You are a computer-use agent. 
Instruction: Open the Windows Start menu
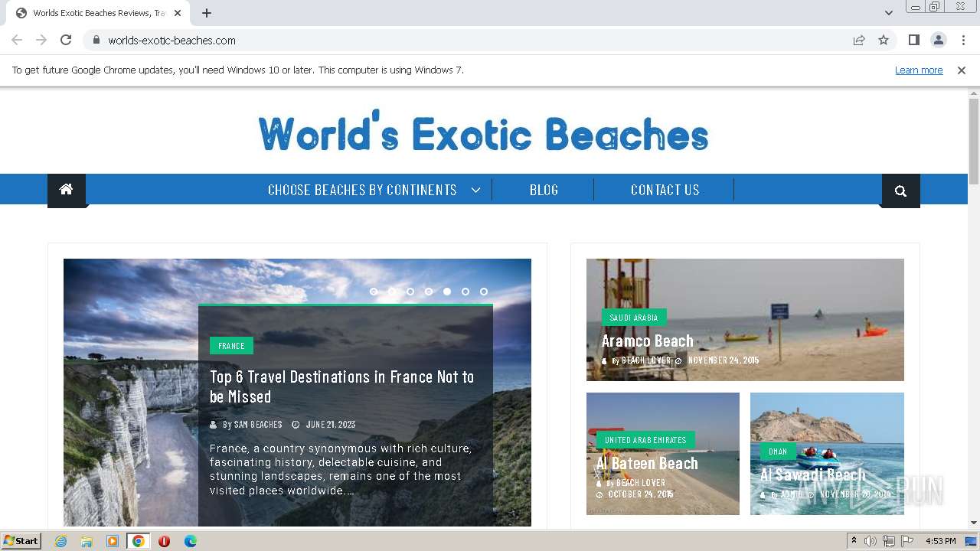(x=21, y=541)
